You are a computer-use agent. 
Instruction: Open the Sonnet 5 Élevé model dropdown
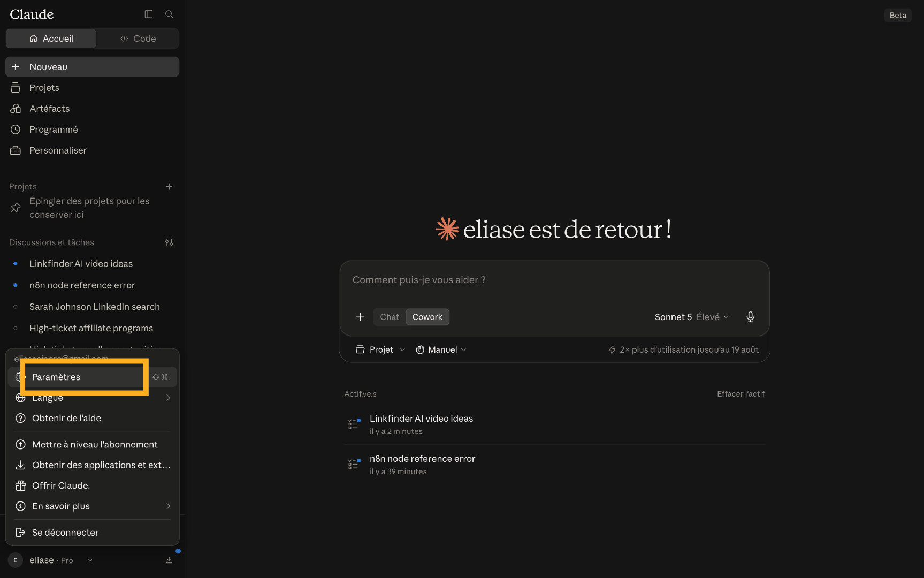coord(691,317)
